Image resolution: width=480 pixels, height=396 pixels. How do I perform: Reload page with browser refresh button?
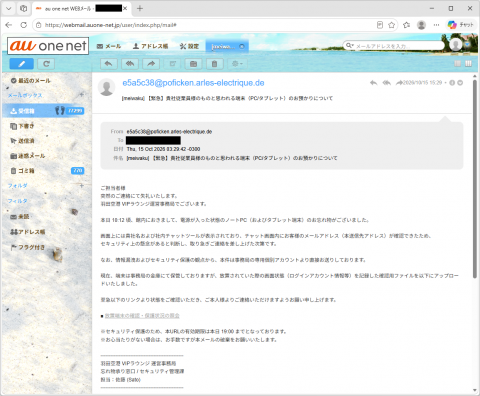pos(24,25)
